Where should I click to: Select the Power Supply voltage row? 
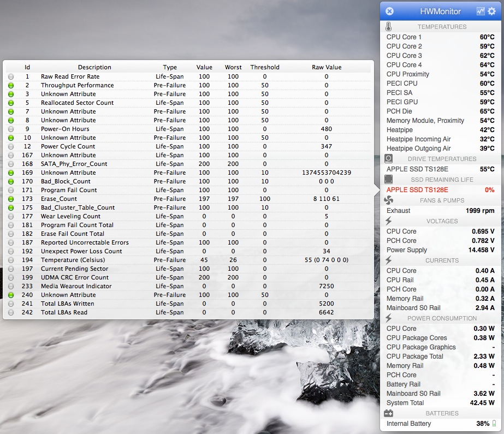tap(440, 250)
